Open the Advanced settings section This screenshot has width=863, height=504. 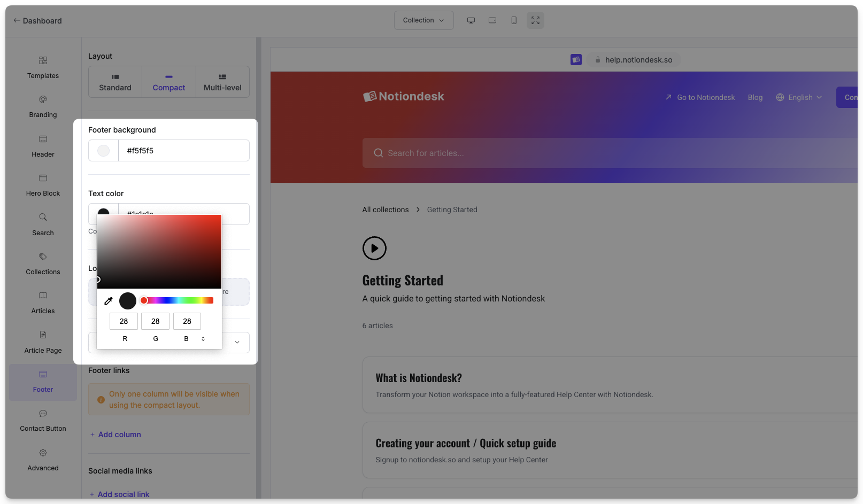click(x=43, y=460)
